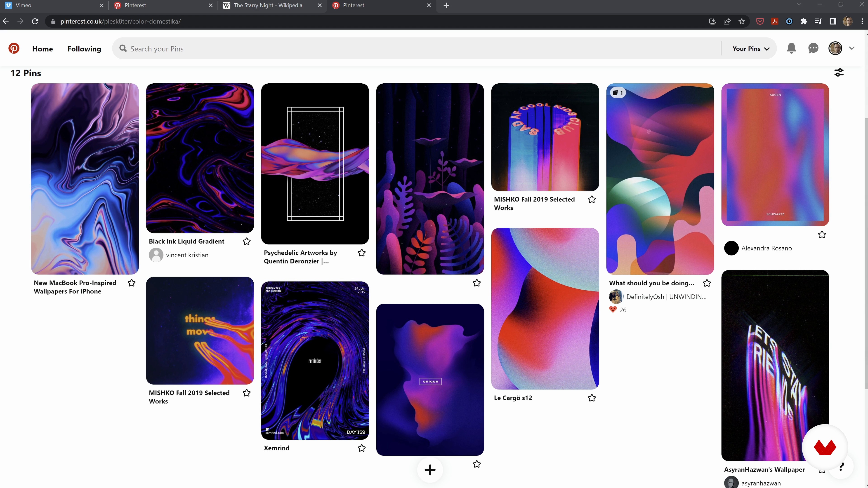Open the Extensions puzzle icon
Screen dimensions: 868x488
[x=804, y=21]
